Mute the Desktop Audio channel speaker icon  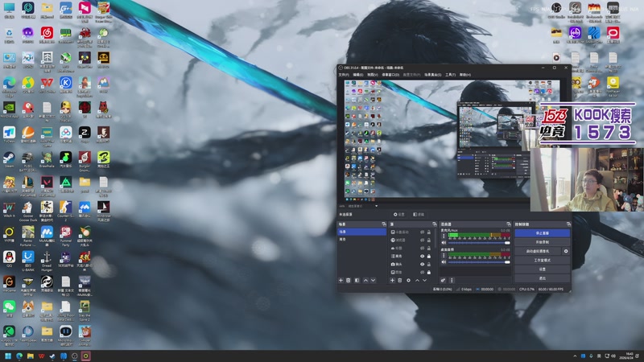(x=444, y=262)
